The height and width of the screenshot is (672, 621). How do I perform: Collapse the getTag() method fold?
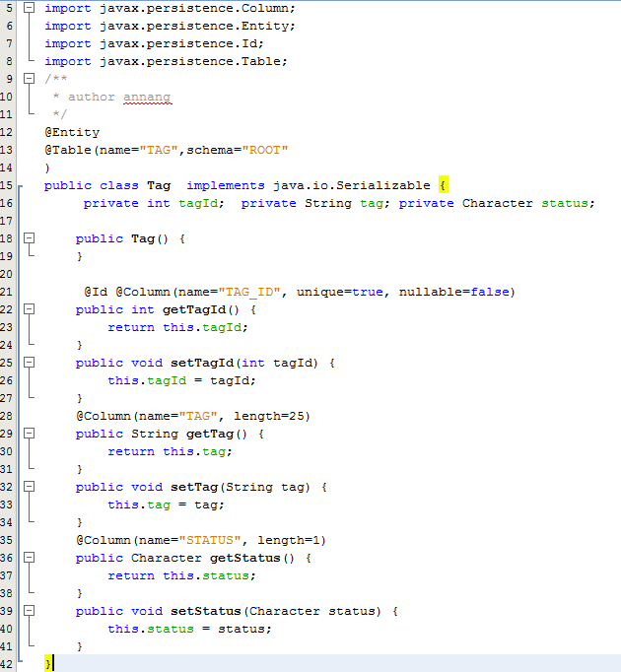click(x=29, y=434)
